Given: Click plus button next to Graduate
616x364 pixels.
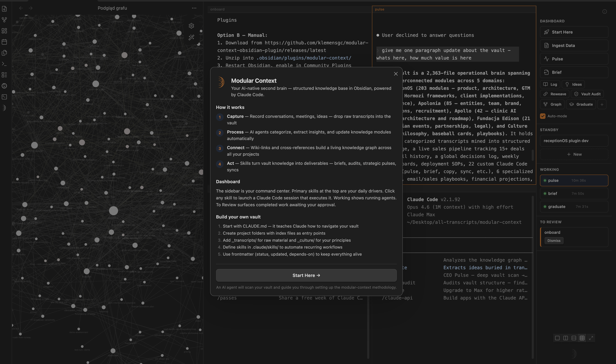Looking at the screenshot, I should tap(602, 104).
